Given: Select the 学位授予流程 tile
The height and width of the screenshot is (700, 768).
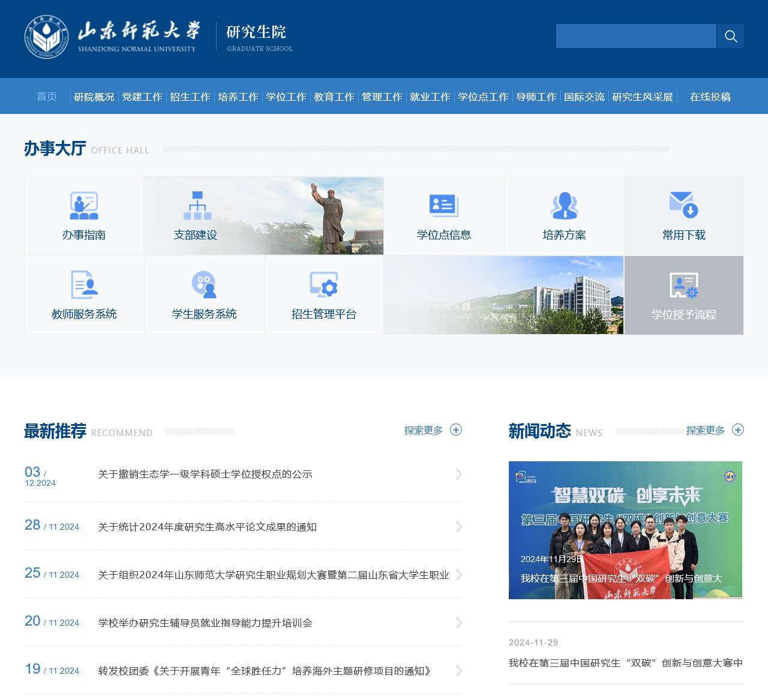Looking at the screenshot, I should coord(683,295).
